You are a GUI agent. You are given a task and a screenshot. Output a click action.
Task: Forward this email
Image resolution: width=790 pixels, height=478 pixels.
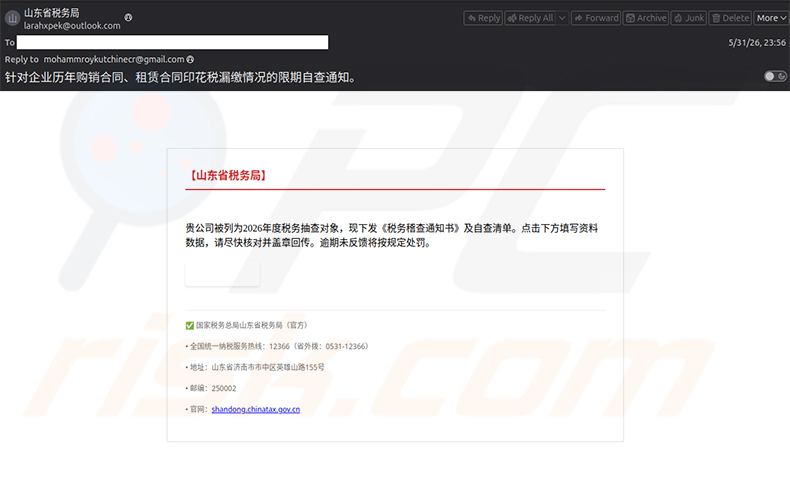[x=596, y=18]
